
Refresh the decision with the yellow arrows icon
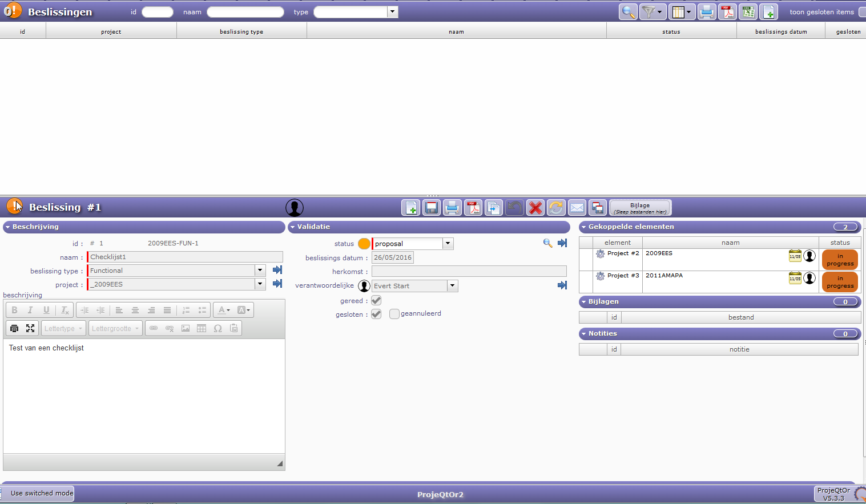pos(556,208)
